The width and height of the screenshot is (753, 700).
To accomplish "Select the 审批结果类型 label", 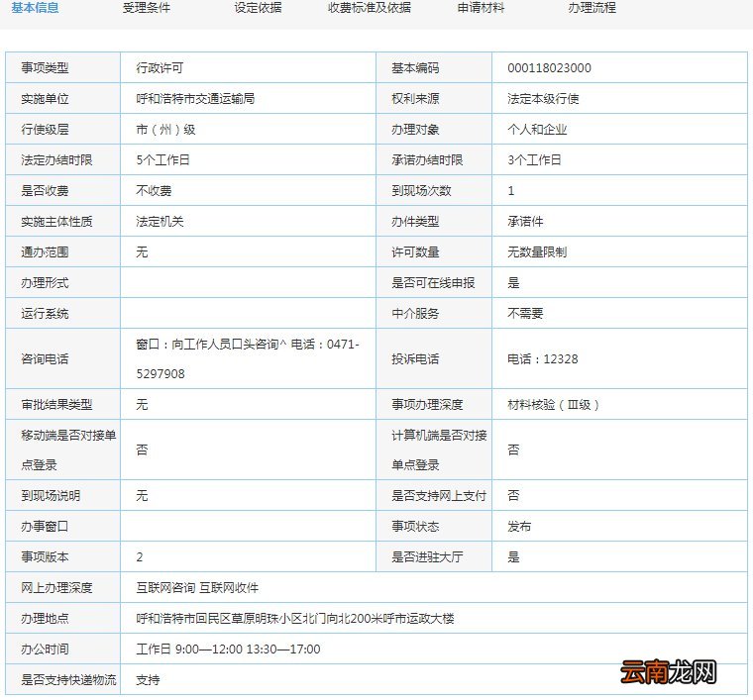I will (x=56, y=405).
